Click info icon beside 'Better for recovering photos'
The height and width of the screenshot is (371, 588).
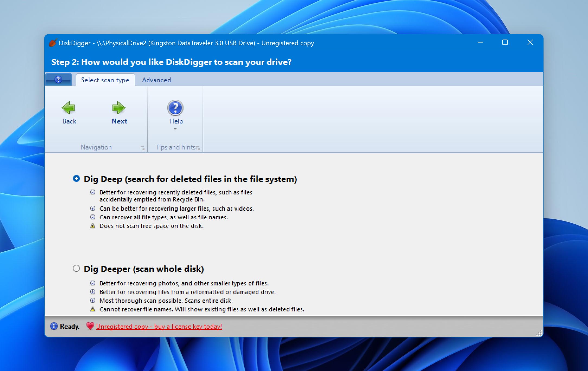93,283
